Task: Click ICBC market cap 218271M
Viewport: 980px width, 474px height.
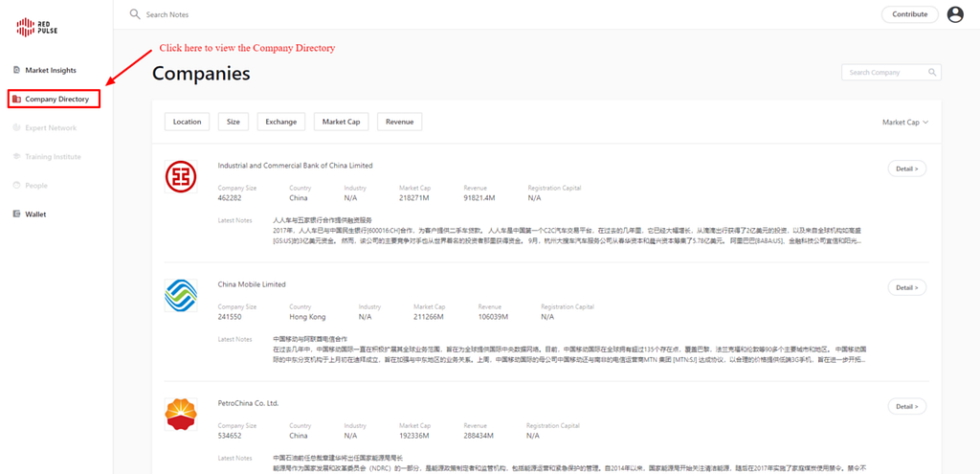Action: (416, 198)
